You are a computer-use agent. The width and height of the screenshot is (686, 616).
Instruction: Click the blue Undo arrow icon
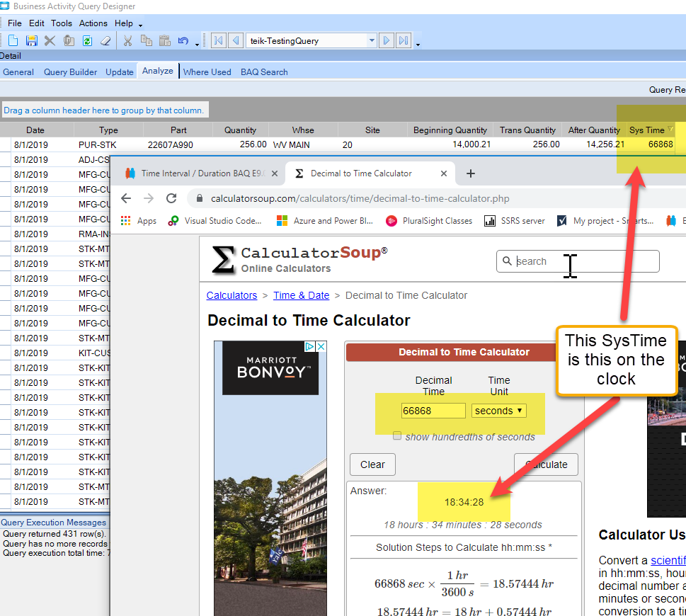point(183,40)
